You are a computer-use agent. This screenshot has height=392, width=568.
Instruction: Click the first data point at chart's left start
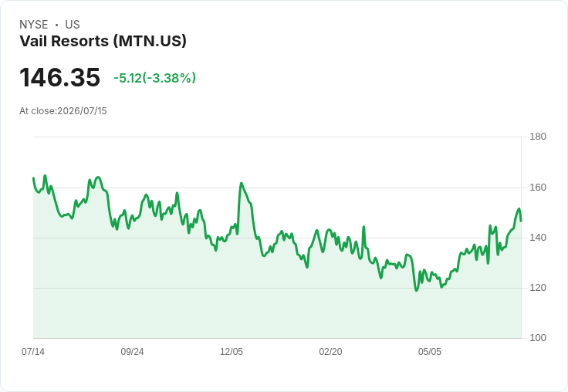[34, 178]
